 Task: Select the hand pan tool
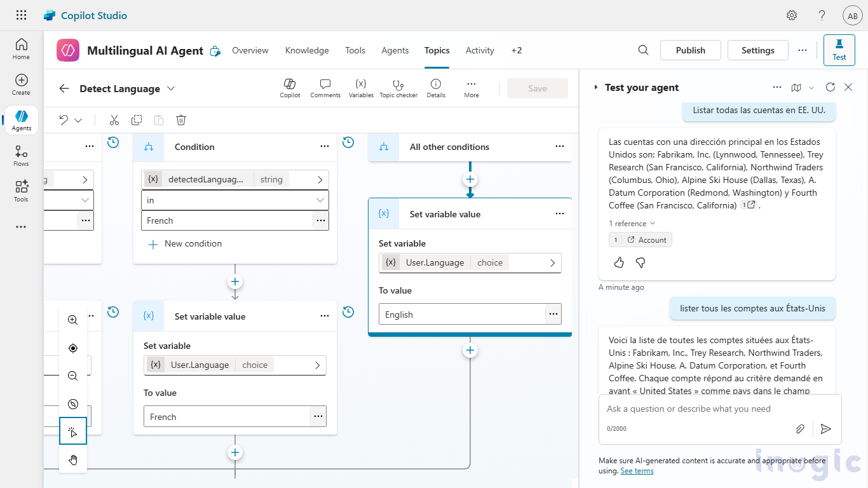[73, 460]
